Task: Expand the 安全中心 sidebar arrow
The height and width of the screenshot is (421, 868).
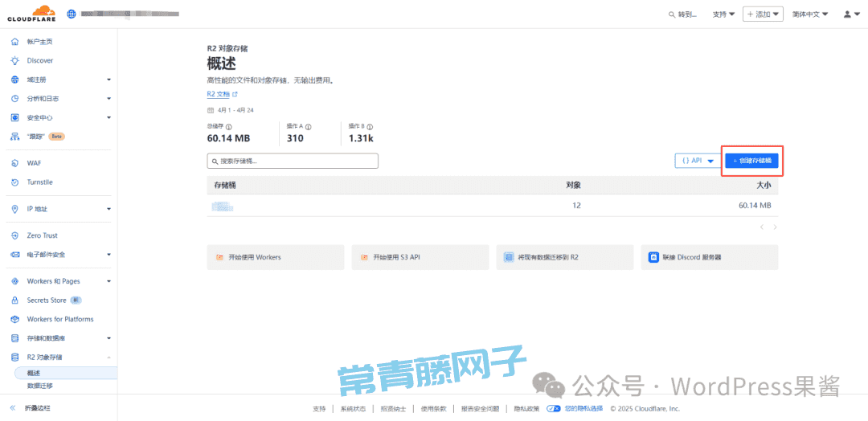Action: point(108,117)
